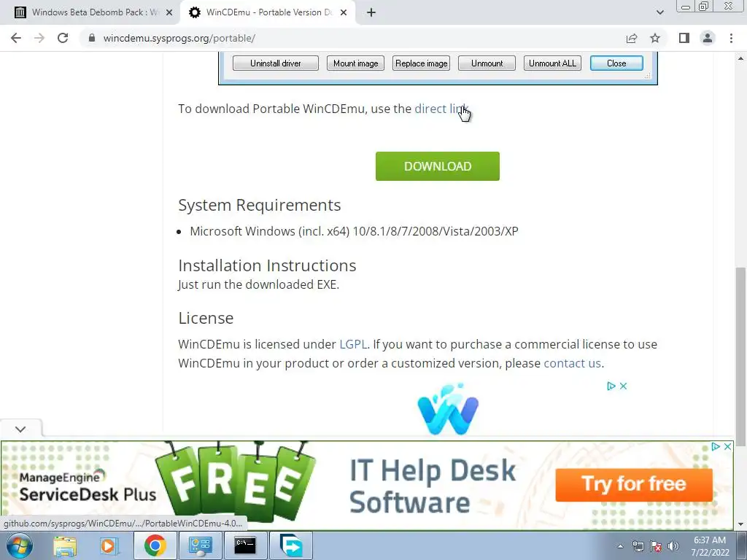
Task: Click the License heading
Action: [206, 318]
